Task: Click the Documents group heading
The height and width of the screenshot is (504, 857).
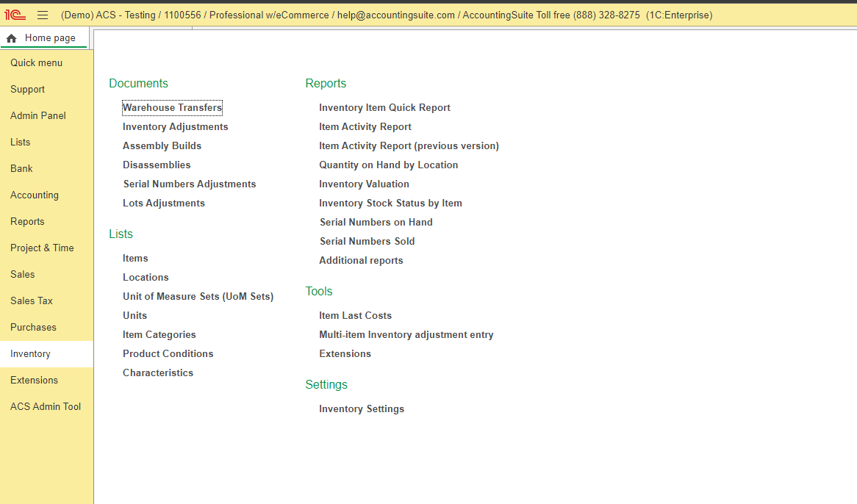Action: tap(138, 84)
